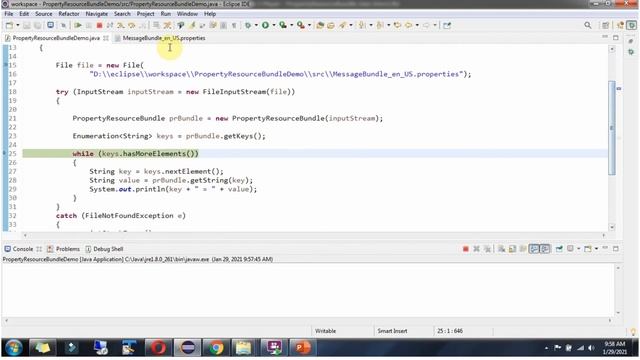Image resolution: width=640 pixels, height=360 pixels.
Task: Switch to the Java perspective icon
Action: pos(620,25)
